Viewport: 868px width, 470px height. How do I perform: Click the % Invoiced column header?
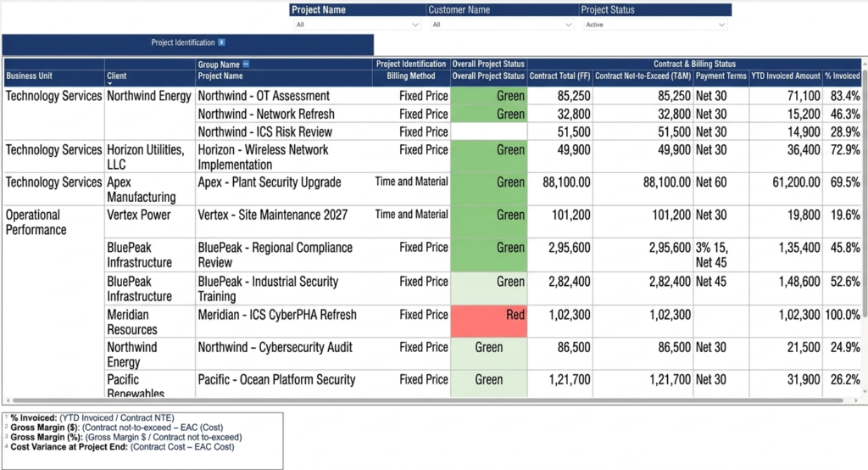point(842,76)
